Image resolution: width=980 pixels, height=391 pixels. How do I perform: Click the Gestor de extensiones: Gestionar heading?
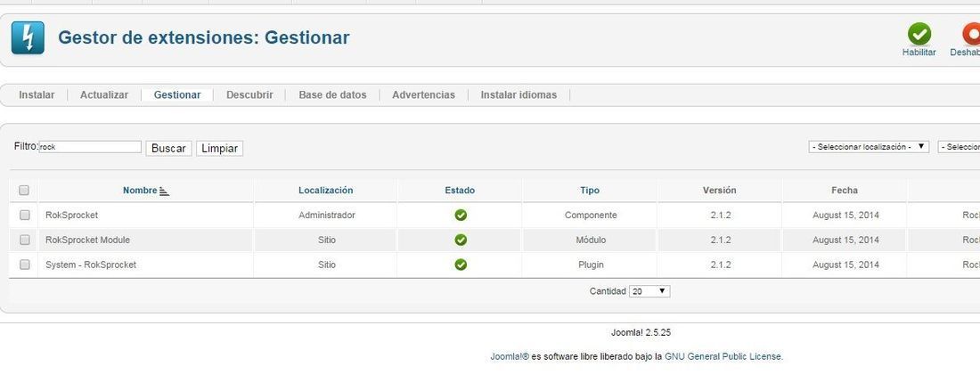point(204,37)
